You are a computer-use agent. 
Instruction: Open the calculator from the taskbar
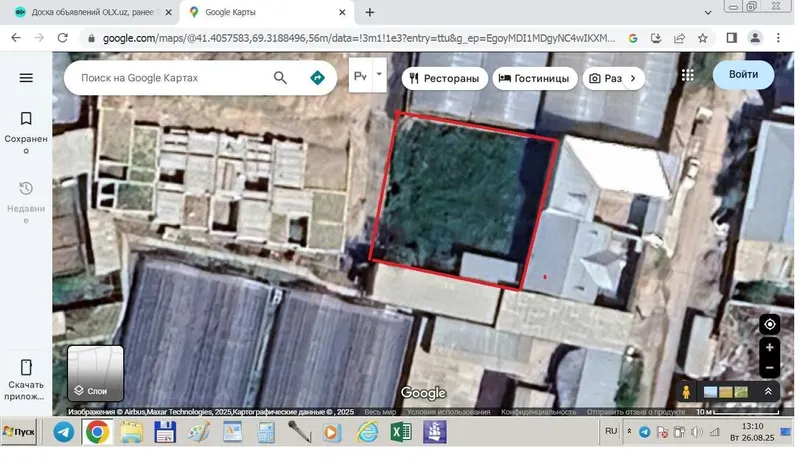(x=266, y=432)
